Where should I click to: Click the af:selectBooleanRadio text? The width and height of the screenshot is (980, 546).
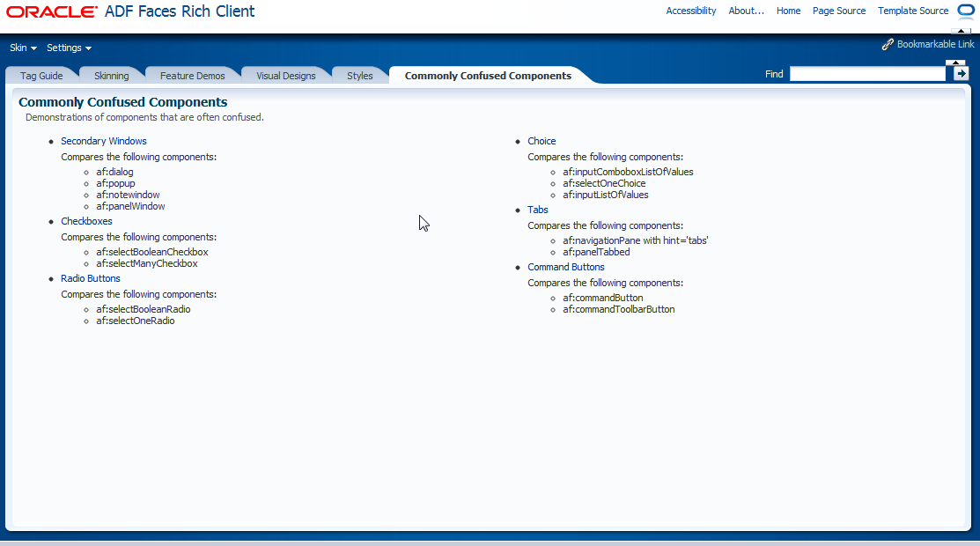144,310
